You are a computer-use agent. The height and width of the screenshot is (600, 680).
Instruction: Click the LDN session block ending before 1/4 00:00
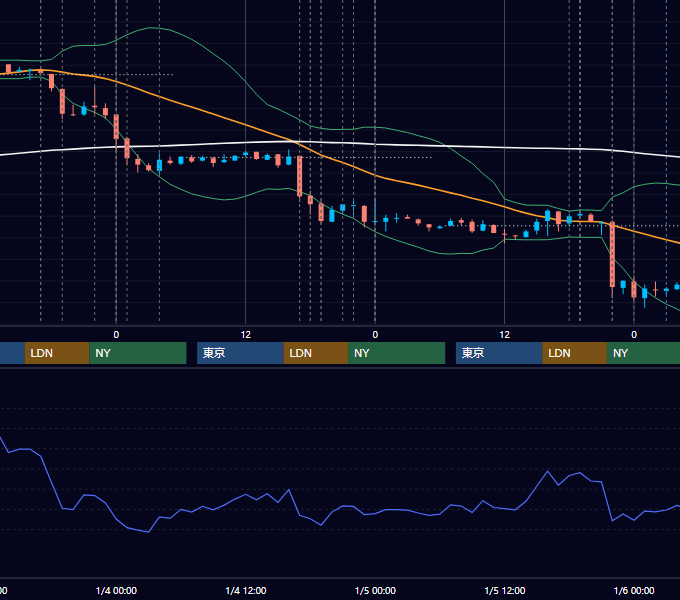tap(57, 353)
